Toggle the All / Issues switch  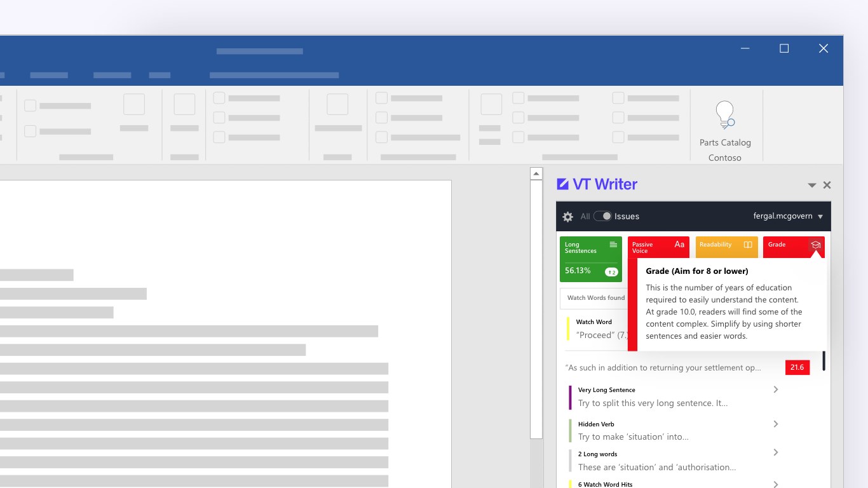(602, 216)
